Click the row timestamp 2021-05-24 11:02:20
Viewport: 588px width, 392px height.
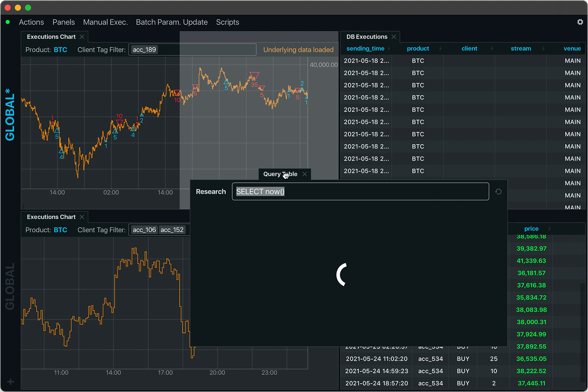pyautogui.click(x=377, y=359)
